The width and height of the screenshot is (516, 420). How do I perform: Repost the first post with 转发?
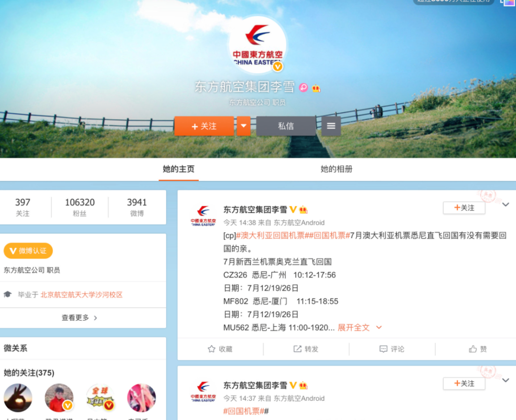(x=306, y=349)
